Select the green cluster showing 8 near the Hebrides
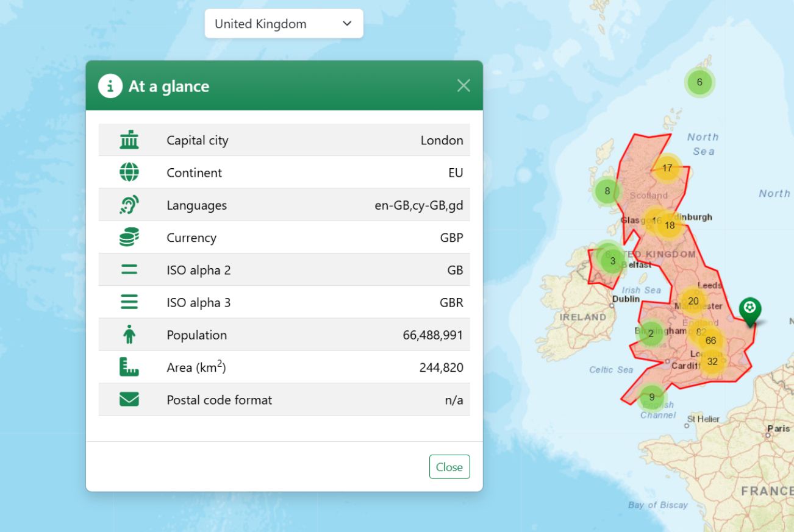The image size is (794, 532). [607, 191]
